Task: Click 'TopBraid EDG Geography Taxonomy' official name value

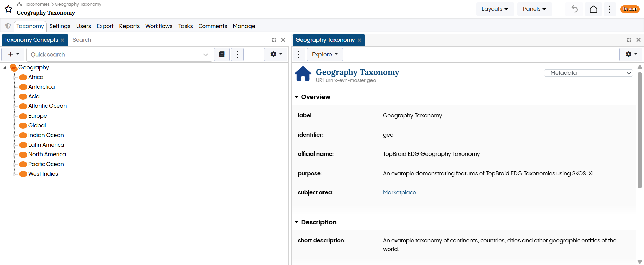Action: [x=431, y=154]
